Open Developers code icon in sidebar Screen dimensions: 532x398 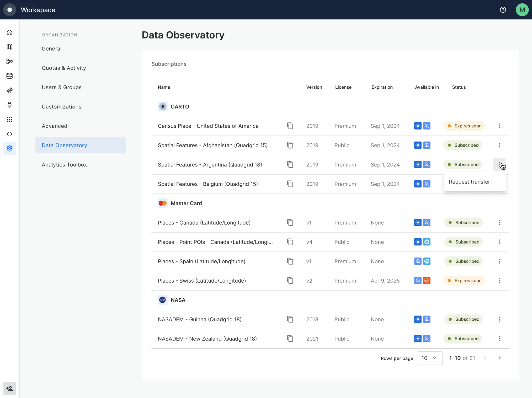[9, 134]
